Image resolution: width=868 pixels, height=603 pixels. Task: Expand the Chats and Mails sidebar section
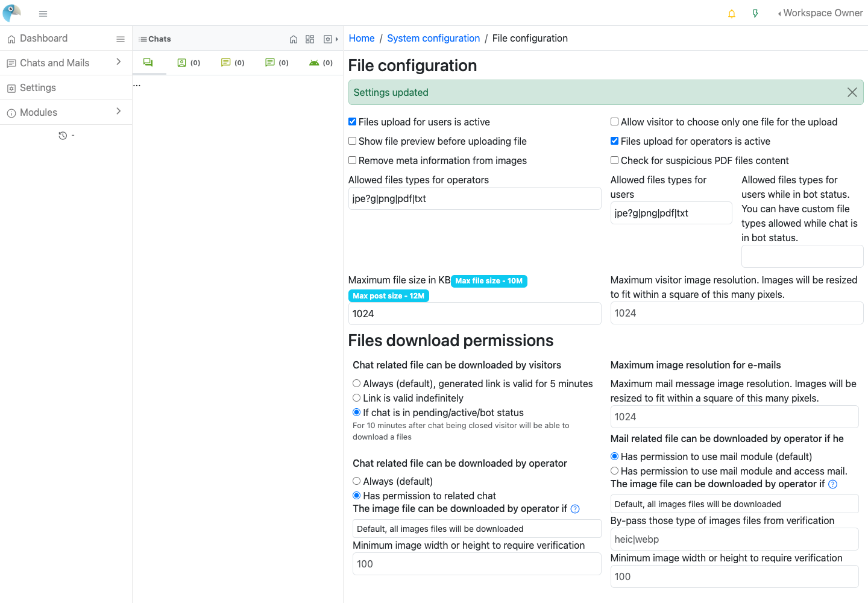pyautogui.click(x=66, y=63)
